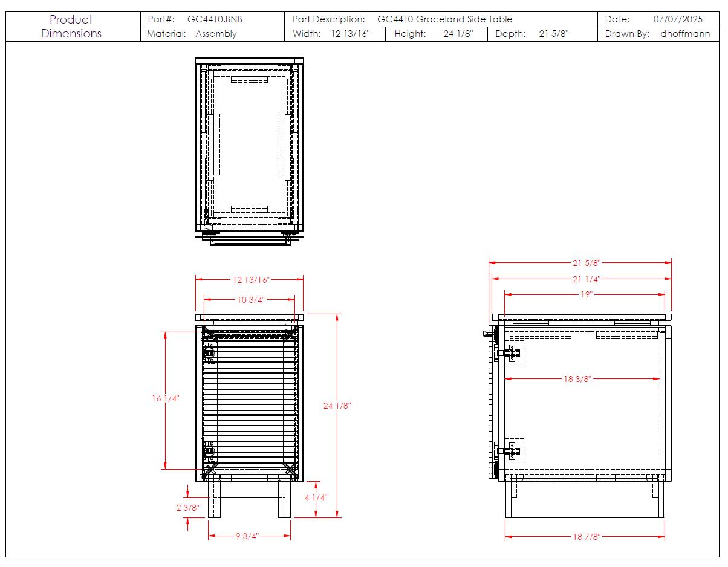Click the 2 3/8" dimension label
The image size is (728, 567).
[x=187, y=508]
